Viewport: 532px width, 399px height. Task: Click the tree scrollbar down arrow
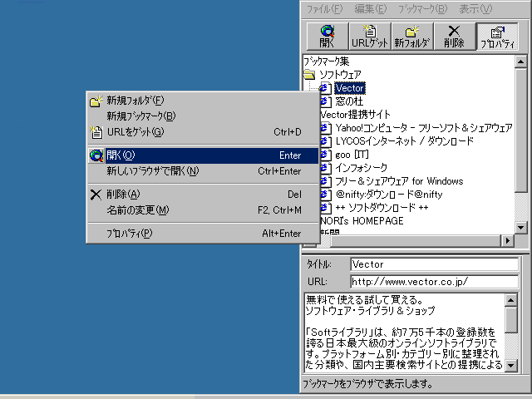520,227
